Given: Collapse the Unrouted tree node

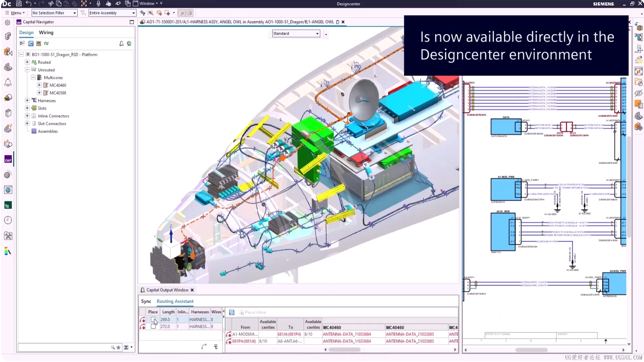Looking at the screenshot, I should point(27,70).
